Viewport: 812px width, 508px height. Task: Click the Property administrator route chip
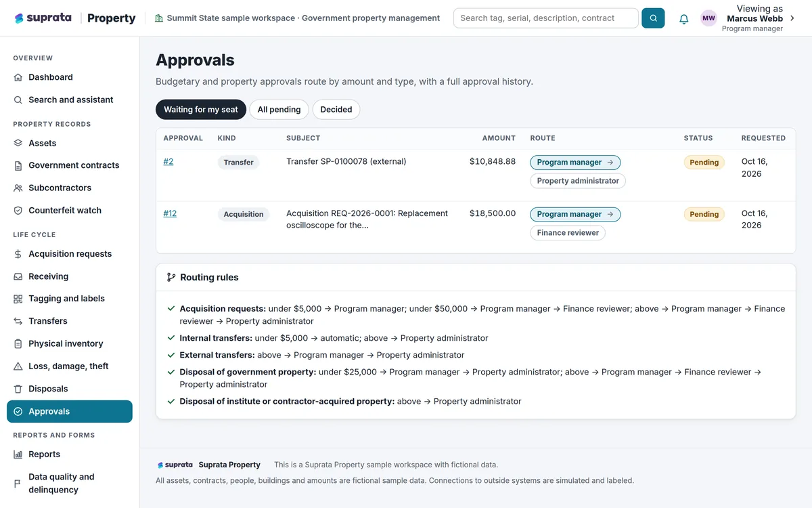pyautogui.click(x=578, y=181)
